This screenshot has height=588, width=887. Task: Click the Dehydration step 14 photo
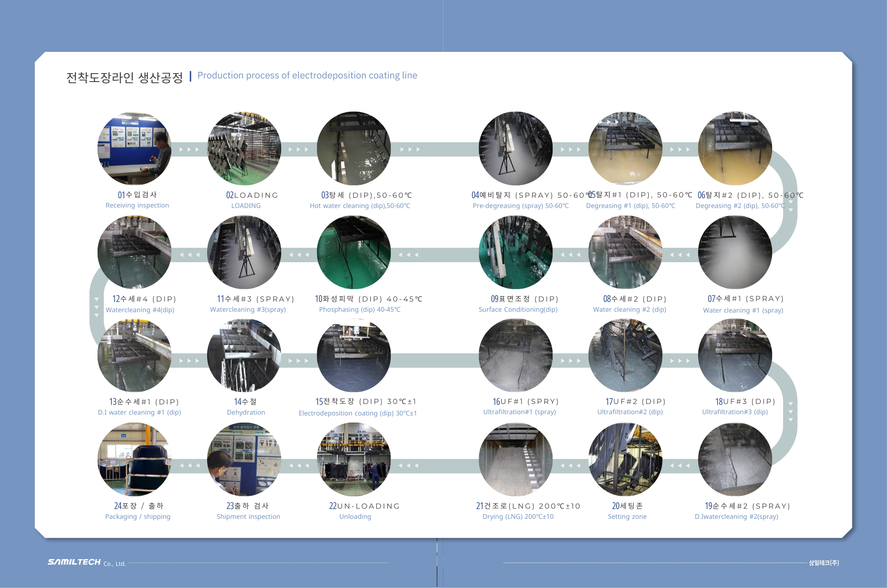[x=244, y=356]
